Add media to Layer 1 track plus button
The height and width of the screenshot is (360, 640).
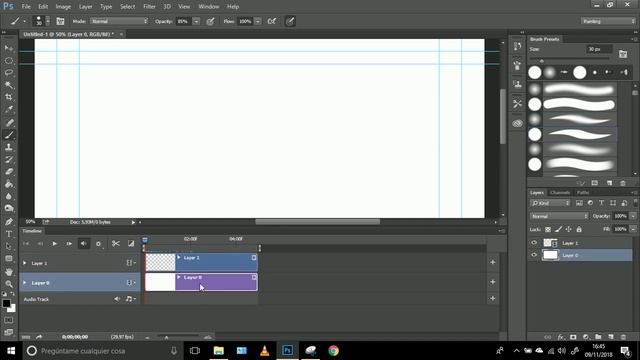click(493, 262)
